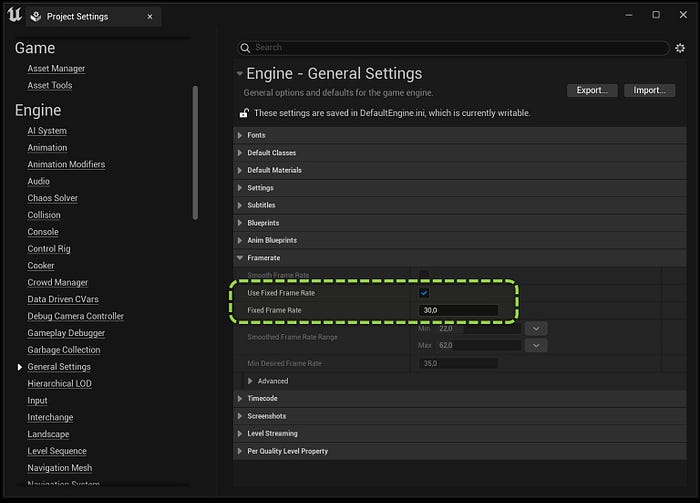Expand the Advanced framerate options

[250, 381]
